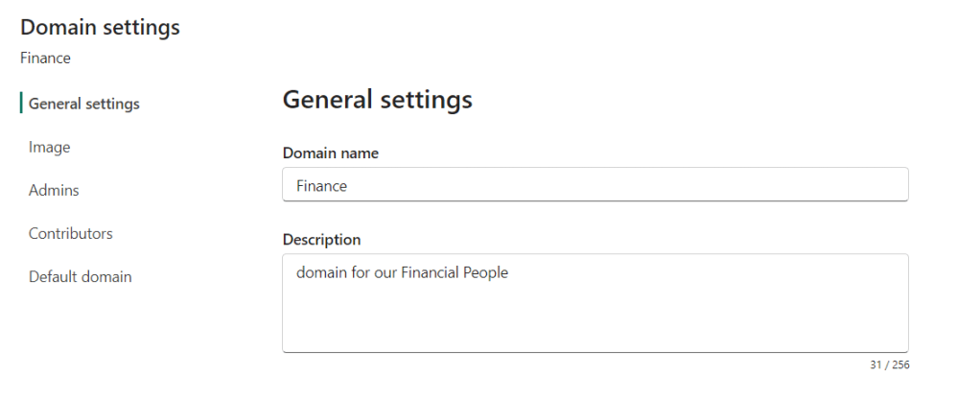Image resolution: width=980 pixels, height=398 pixels.
Task: Click the Domain name input field
Action: (x=595, y=185)
